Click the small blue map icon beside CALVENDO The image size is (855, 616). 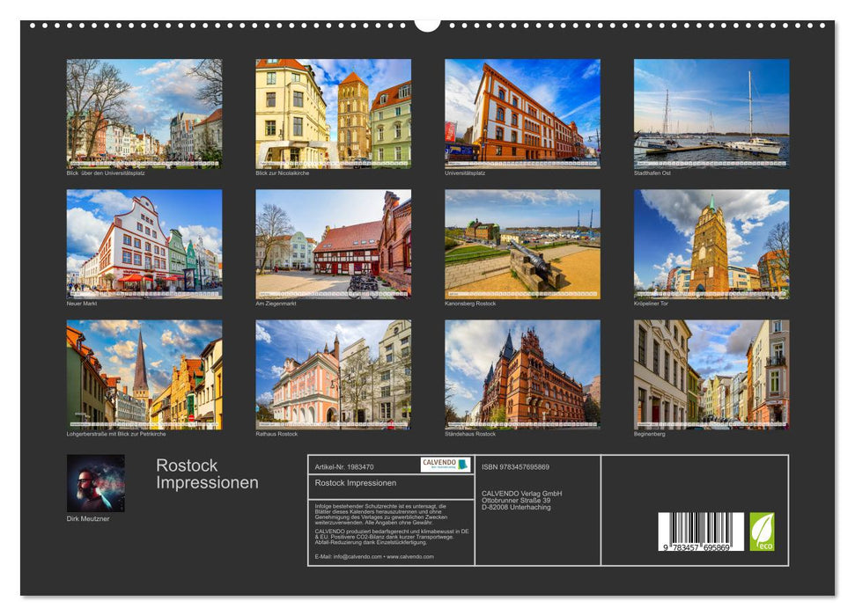pyautogui.click(x=464, y=465)
